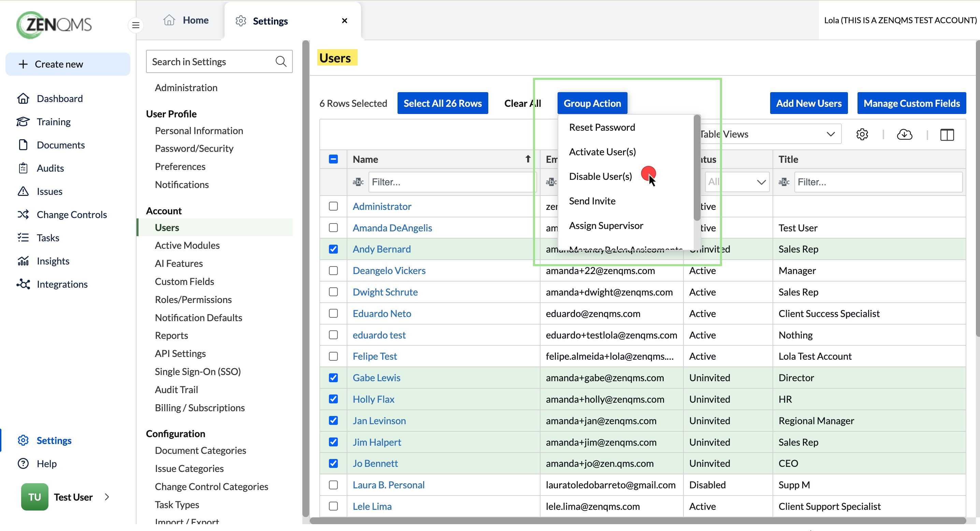
Task: Navigate to Issues module
Action: pos(49,191)
